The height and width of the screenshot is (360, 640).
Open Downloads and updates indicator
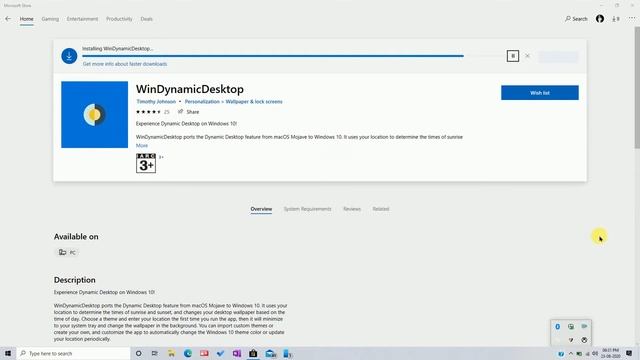[x=616, y=19]
